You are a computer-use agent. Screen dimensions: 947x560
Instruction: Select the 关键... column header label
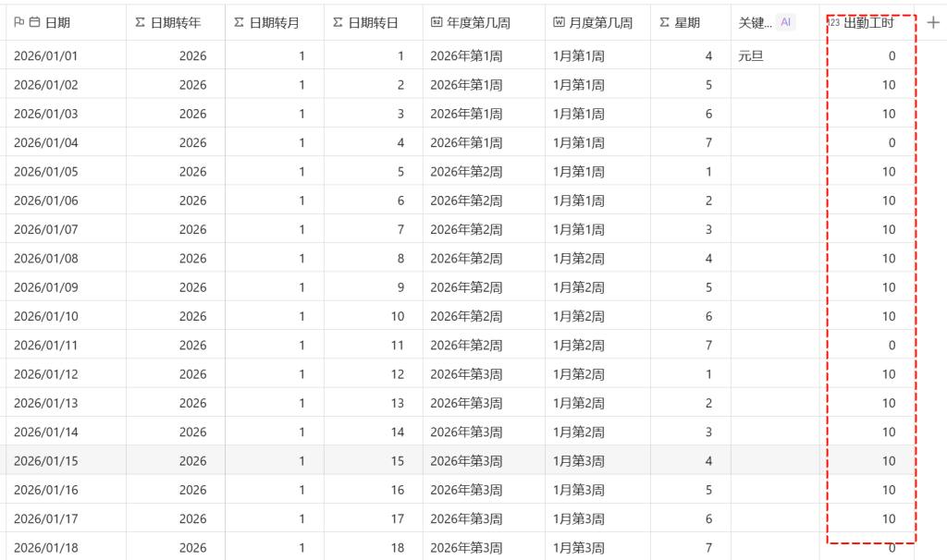755,23
